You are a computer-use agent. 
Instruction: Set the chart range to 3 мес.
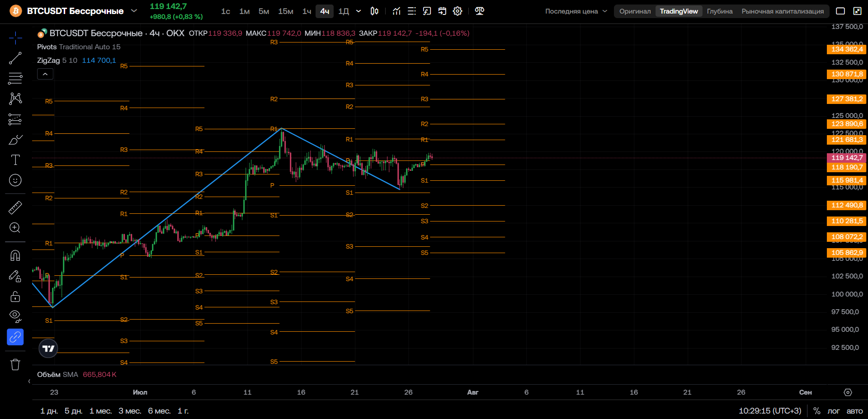130,411
